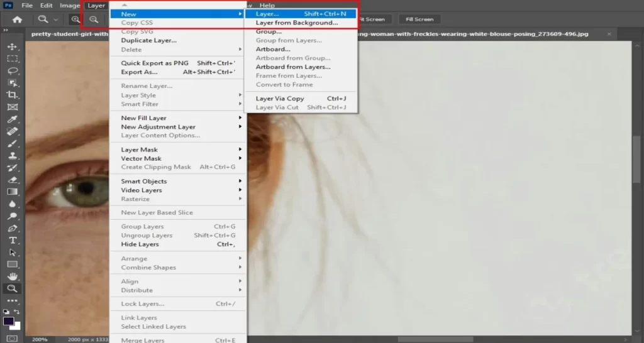Choose Export As... menu entry

click(179, 72)
